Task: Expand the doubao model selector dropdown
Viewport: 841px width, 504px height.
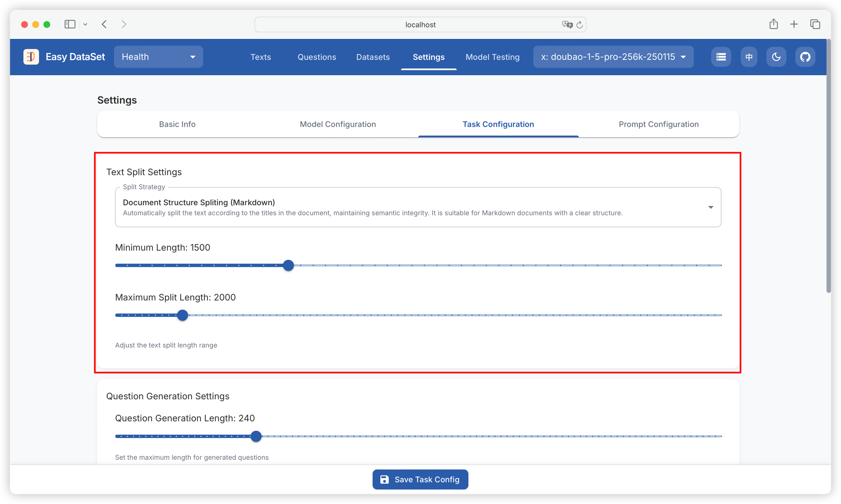Action: click(613, 57)
